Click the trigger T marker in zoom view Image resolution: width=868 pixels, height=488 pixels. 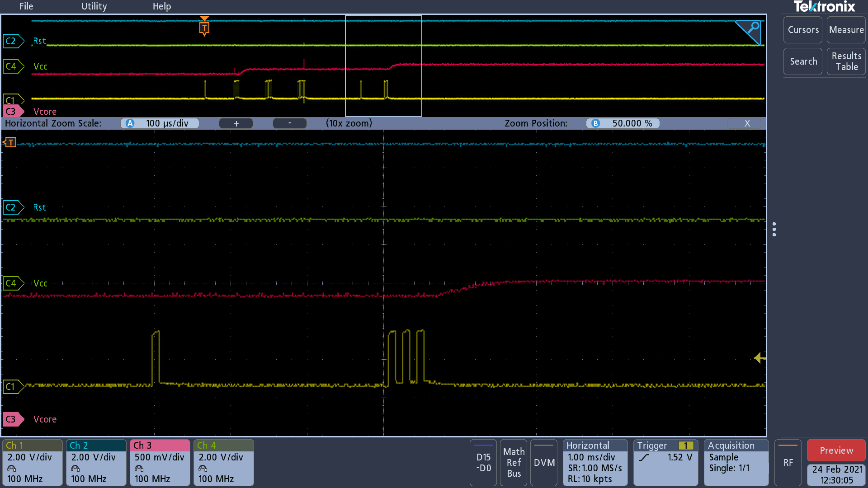click(9, 143)
